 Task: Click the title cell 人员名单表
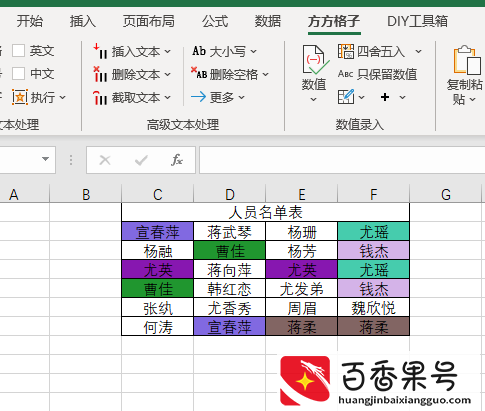[266, 212]
